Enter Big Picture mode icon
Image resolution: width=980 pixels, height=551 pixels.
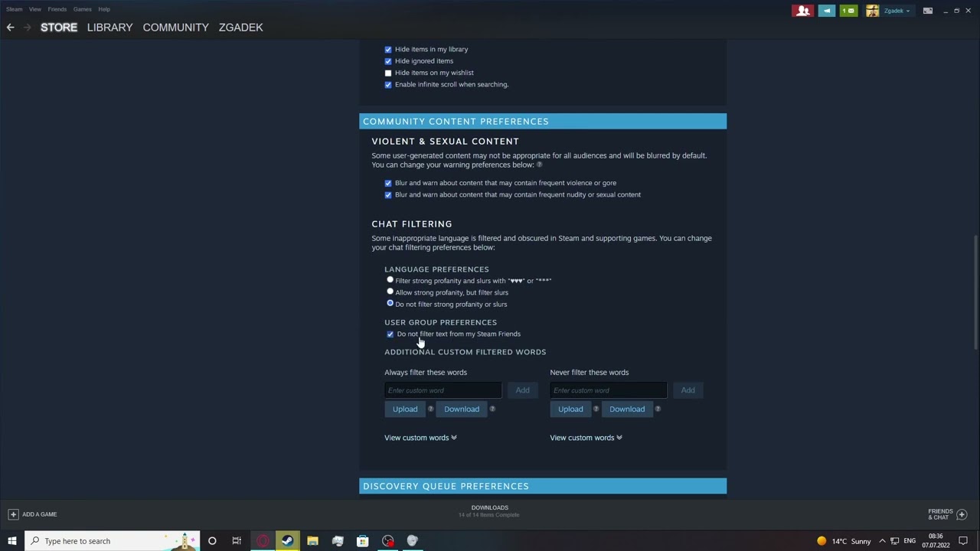(927, 11)
